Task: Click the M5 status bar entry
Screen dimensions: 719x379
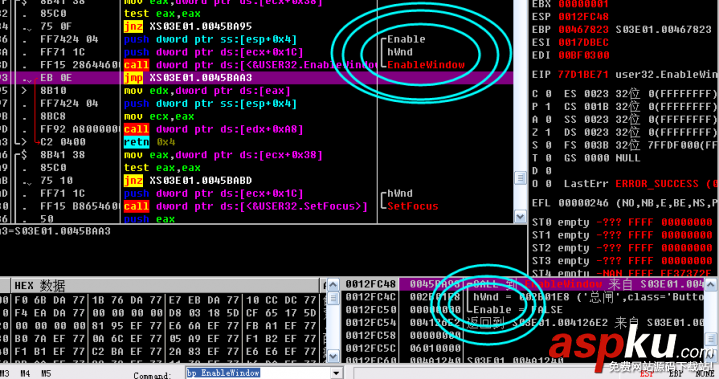Action: click(x=46, y=374)
